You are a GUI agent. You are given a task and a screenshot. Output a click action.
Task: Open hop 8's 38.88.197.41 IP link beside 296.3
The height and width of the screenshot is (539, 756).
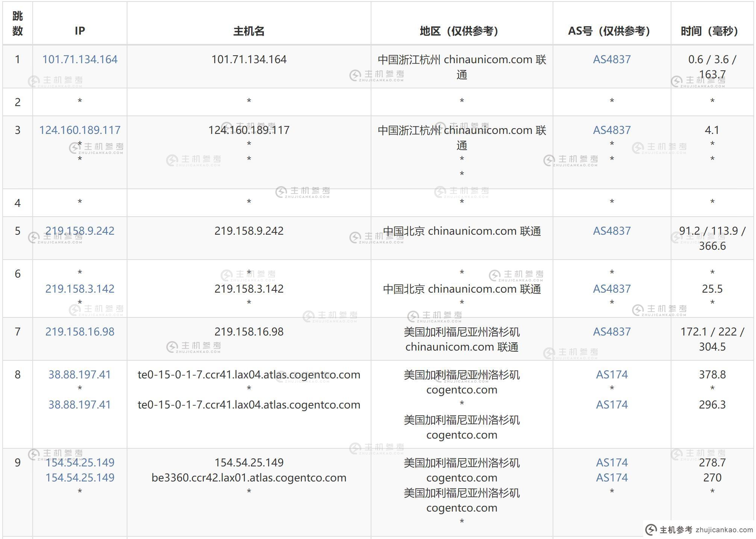point(80,405)
